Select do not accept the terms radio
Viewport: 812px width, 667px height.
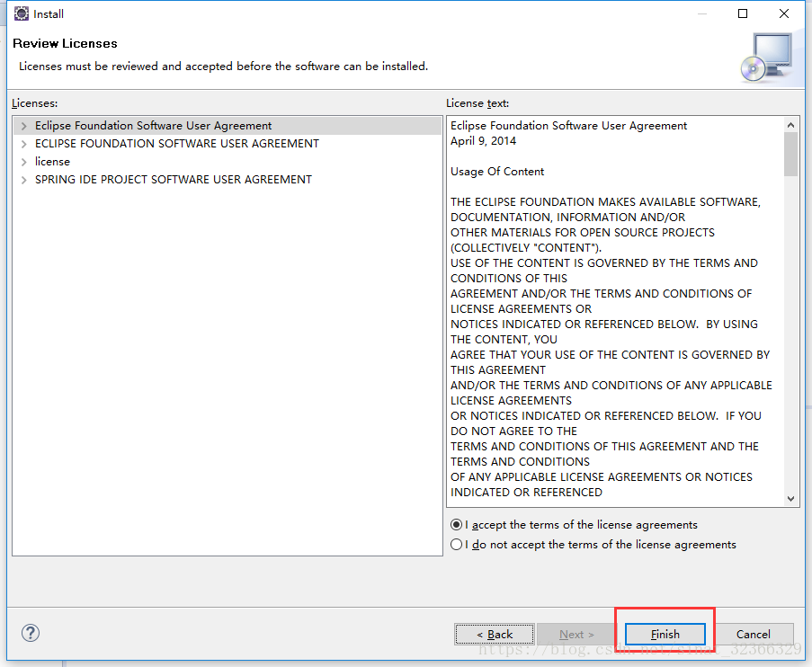click(x=456, y=544)
